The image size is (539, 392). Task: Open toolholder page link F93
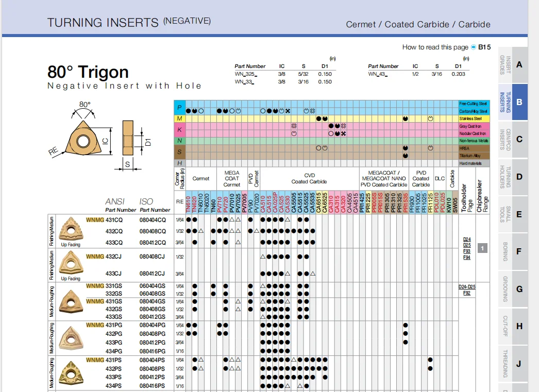click(x=467, y=251)
